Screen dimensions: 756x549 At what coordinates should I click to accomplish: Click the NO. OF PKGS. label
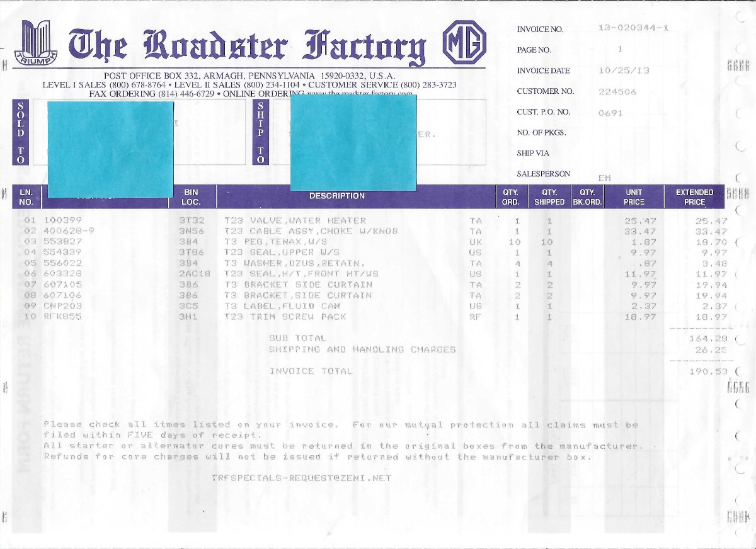coord(541,133)
